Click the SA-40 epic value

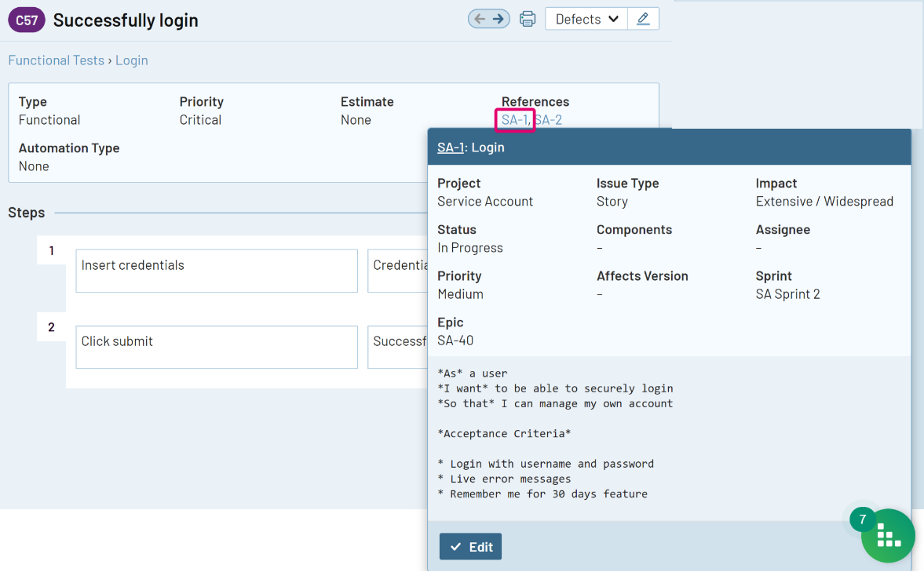pos(455,341)
